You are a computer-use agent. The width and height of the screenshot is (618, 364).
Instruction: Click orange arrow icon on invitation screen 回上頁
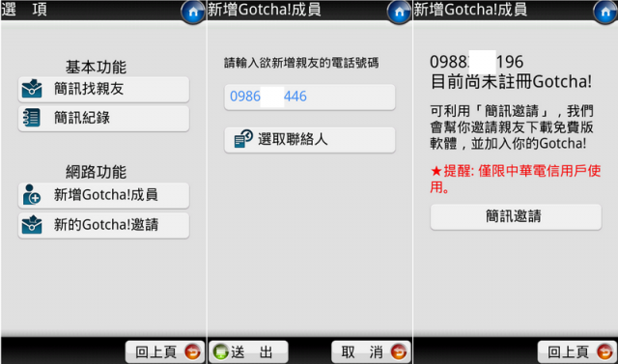[605, 351]
